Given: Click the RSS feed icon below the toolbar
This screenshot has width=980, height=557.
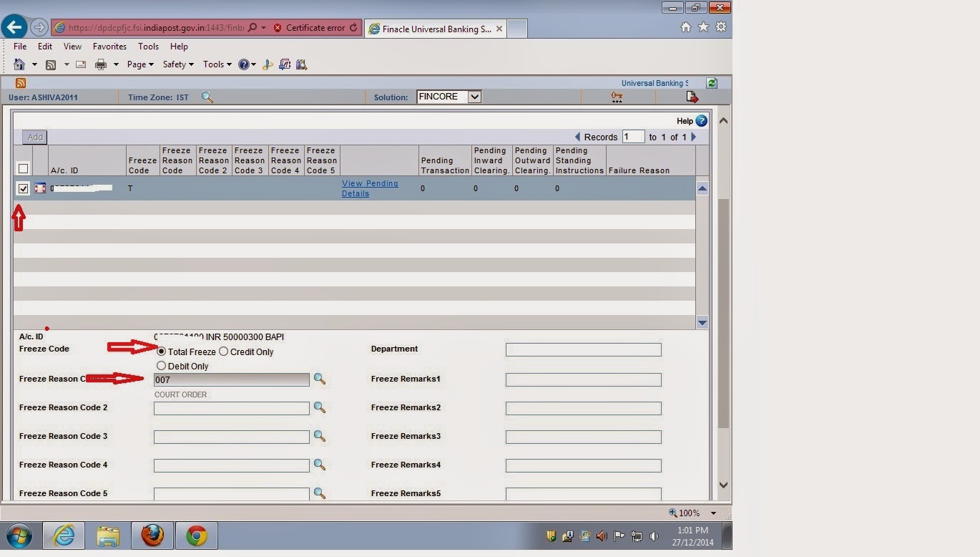Looking at the screenshot, I should click(x=20, y=83).
